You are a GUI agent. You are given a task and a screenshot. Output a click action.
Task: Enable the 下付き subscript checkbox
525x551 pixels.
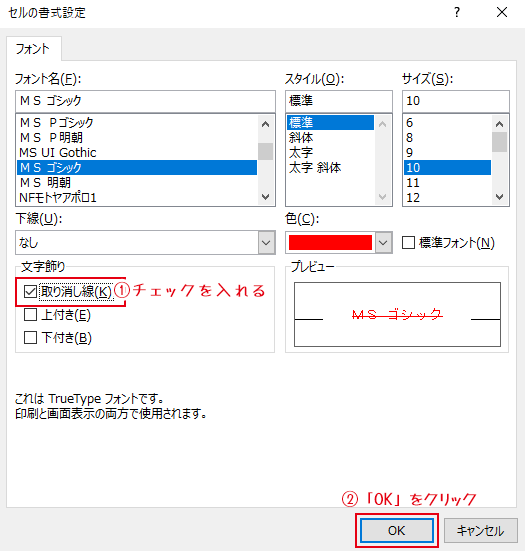coord(30,338)
